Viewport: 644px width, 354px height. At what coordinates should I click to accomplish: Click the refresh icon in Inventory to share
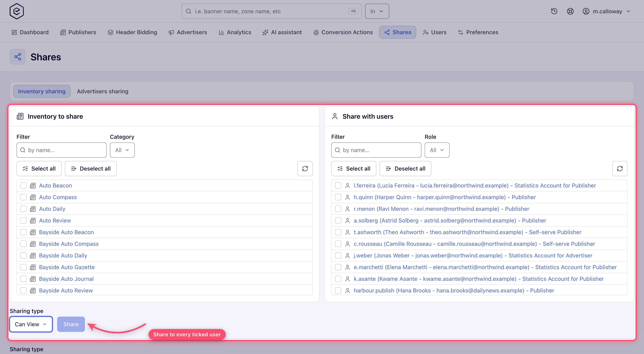coord(305,169)
